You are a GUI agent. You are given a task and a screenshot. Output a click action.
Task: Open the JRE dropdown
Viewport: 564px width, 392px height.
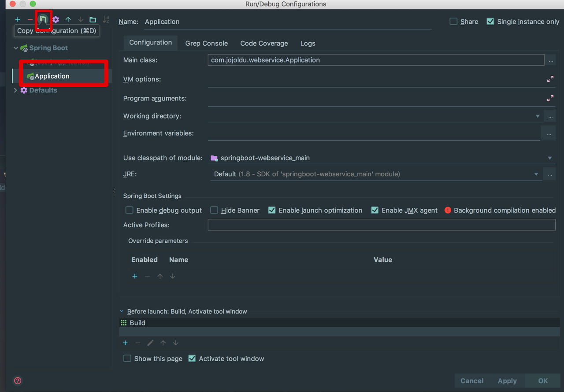(536, 174)
